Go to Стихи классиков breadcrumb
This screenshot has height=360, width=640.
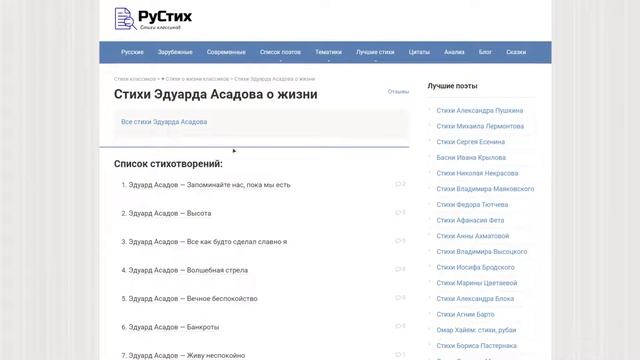pos(135,79)
